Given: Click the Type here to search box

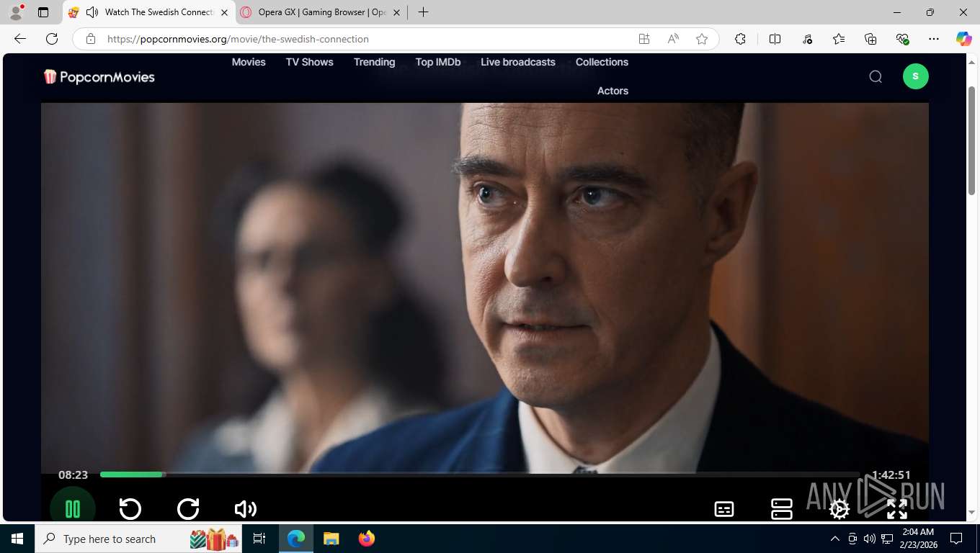Looking at the screenshot, I should tap(138, 539).
